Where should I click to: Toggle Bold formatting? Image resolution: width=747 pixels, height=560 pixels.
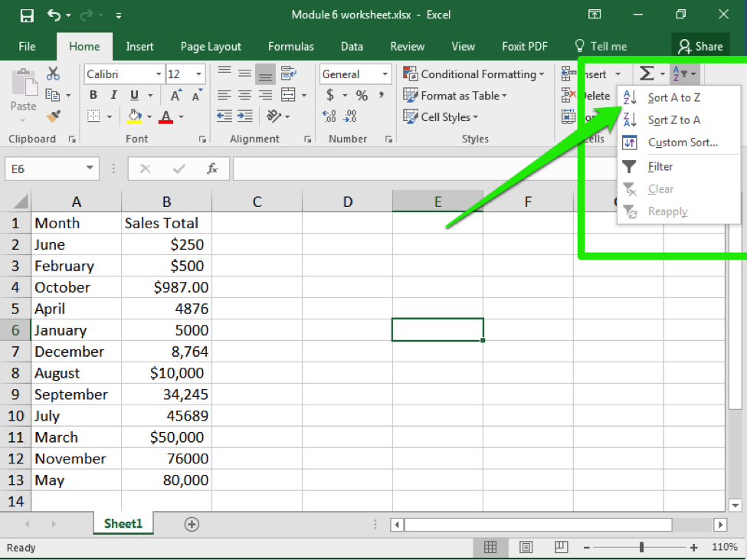click(x=93, y=96)
